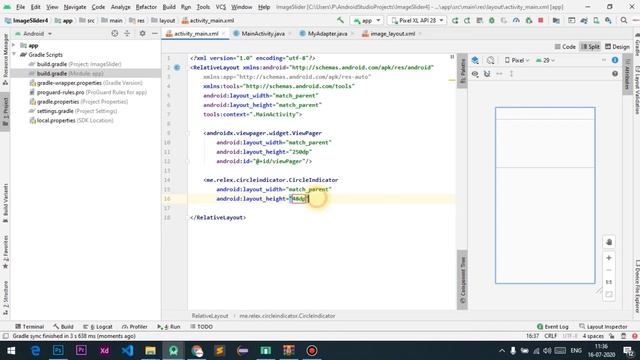Open the VCS menu
This screenshot has width=640, height=360.
pos(221,7)
